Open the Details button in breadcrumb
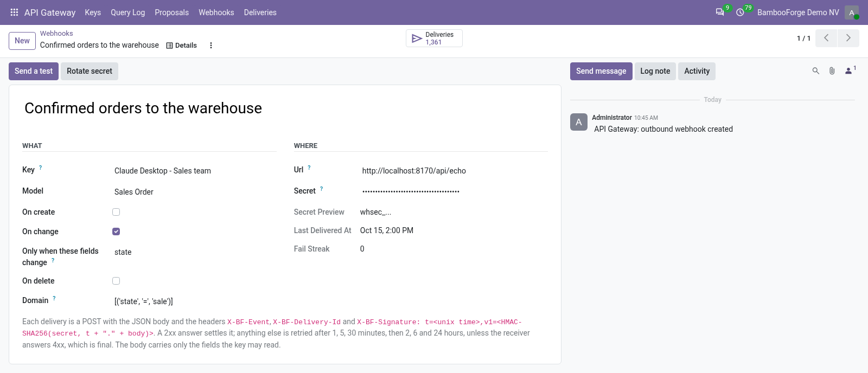This screenshot has width=868, height=373. click(x=182, y=46)
